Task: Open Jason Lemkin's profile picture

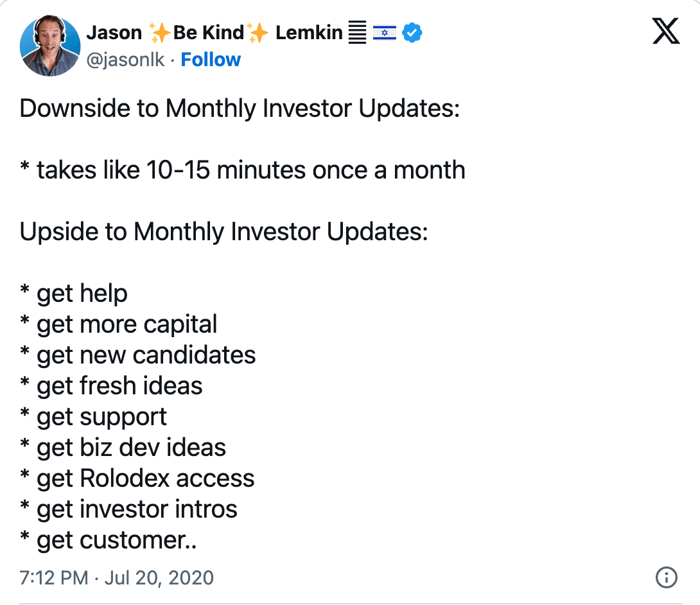Action: (50, 46)
